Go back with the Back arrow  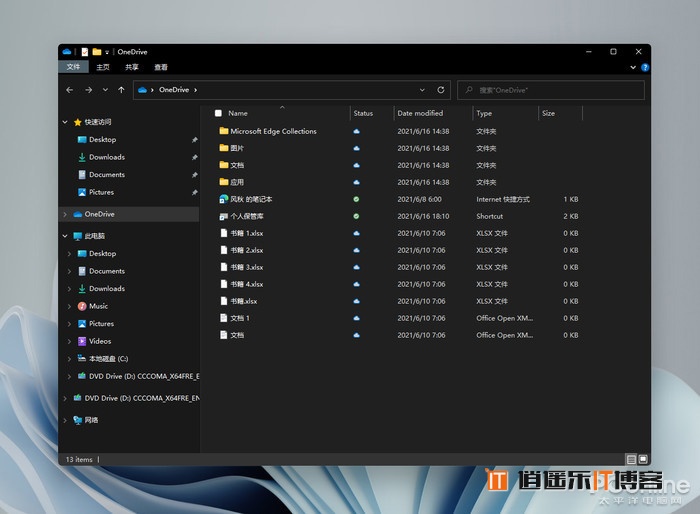(70, 90)
